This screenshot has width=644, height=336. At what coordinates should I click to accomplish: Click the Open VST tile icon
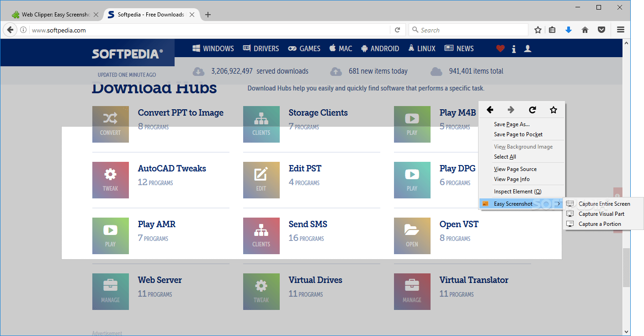coord(412,236)
